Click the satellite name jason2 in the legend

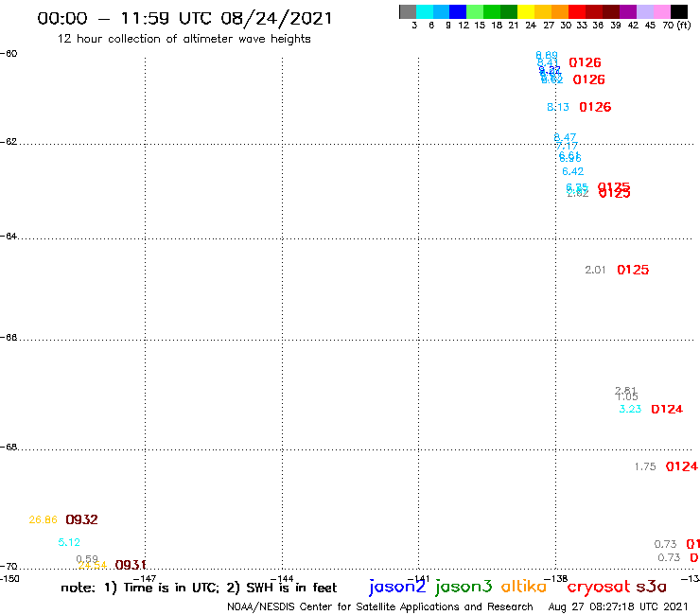click(397, 587)
